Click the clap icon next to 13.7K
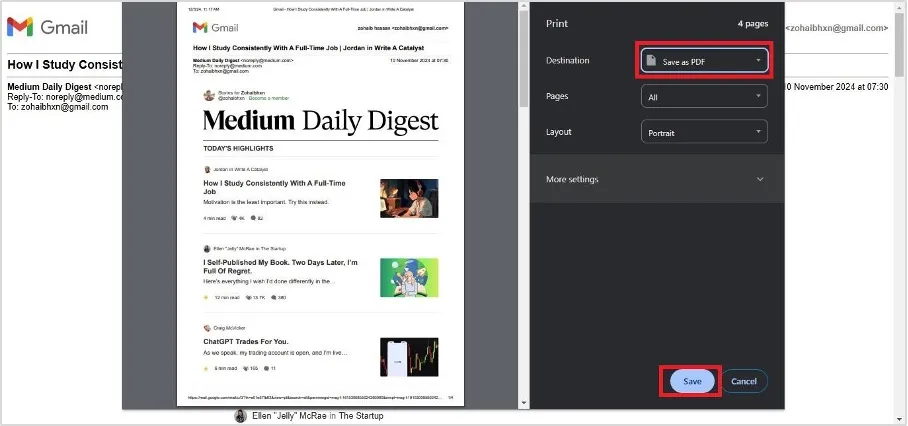Screen dimensions: 908x426 (248, 298)
